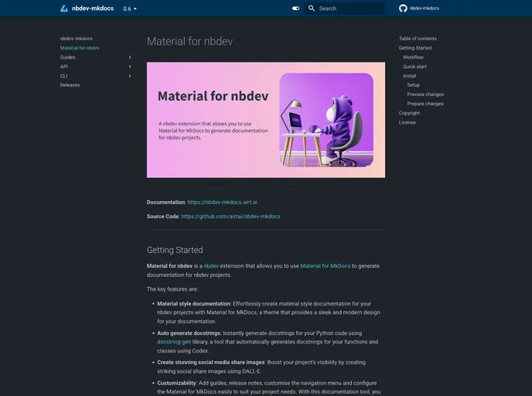Open the github.com/airtai/nbdev-mkdocs source link

pyautogui.click(x=230, y=217)
